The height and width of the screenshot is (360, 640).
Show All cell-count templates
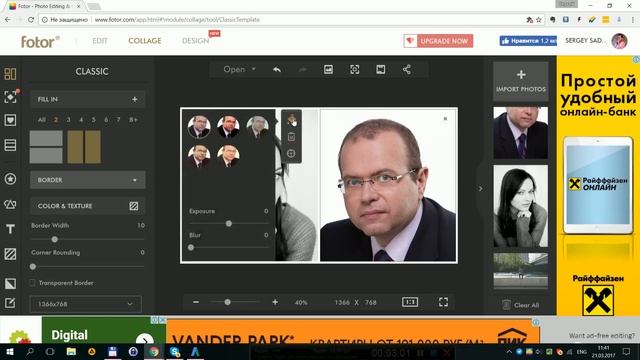(x=42, y=120)
